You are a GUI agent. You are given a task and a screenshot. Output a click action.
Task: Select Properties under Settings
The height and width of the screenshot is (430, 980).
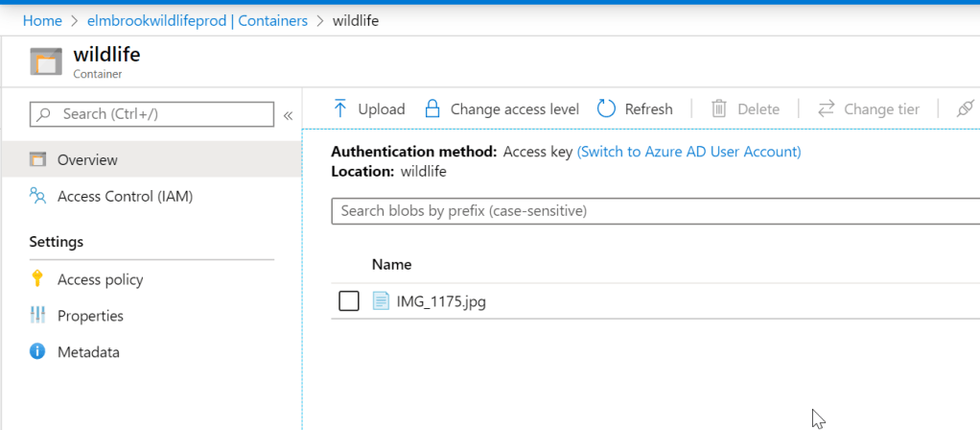(90, 316)
